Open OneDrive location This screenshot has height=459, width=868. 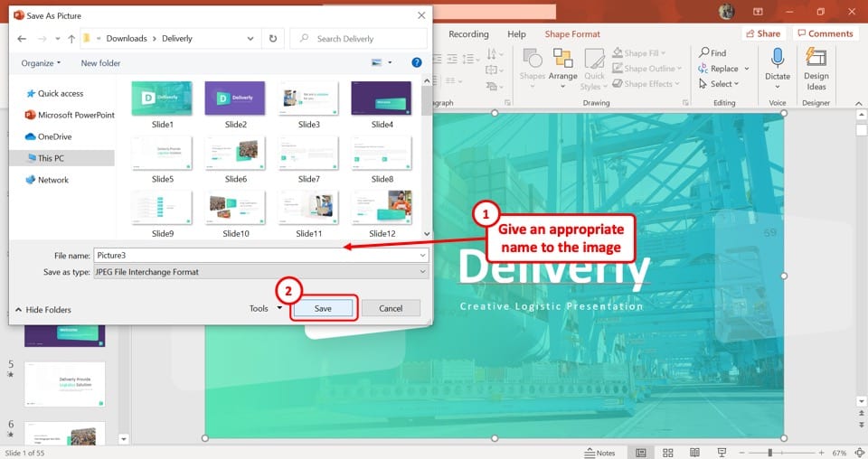point(49,136)
